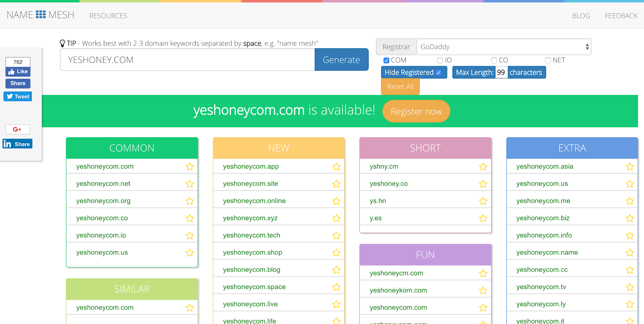Screen dimensions: 644x324
Task: Star the yeshoneycom.name domain
Action: [x=630, y=253]
